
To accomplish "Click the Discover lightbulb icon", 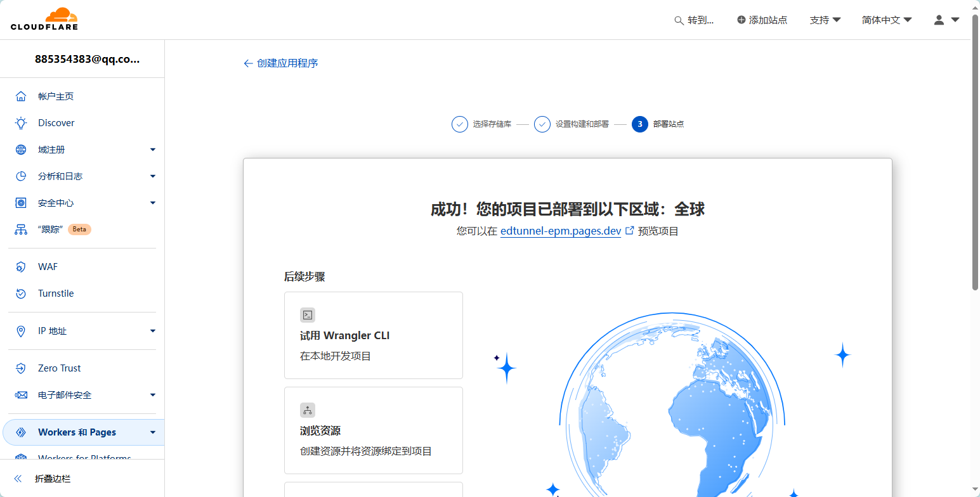I will tap(21, 123).
